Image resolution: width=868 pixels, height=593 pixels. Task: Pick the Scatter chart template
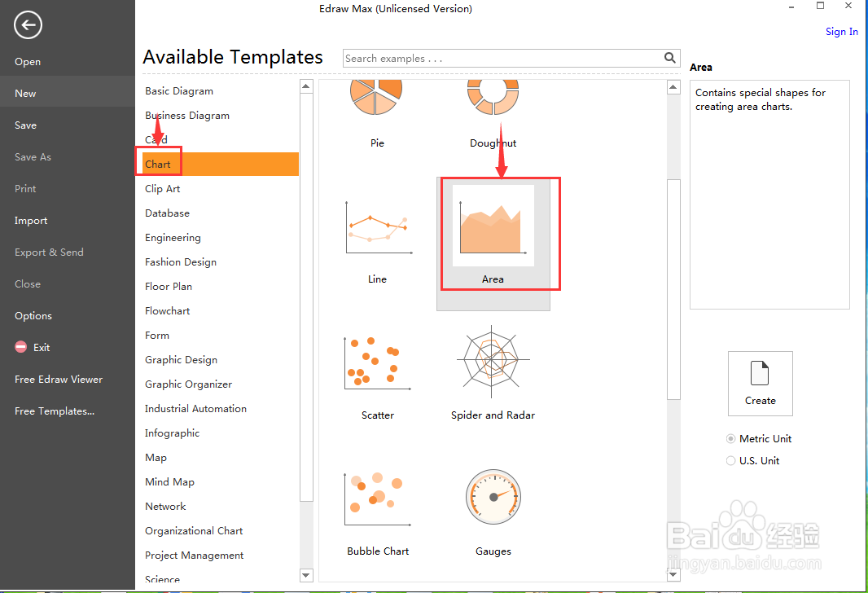click(378, 378)
